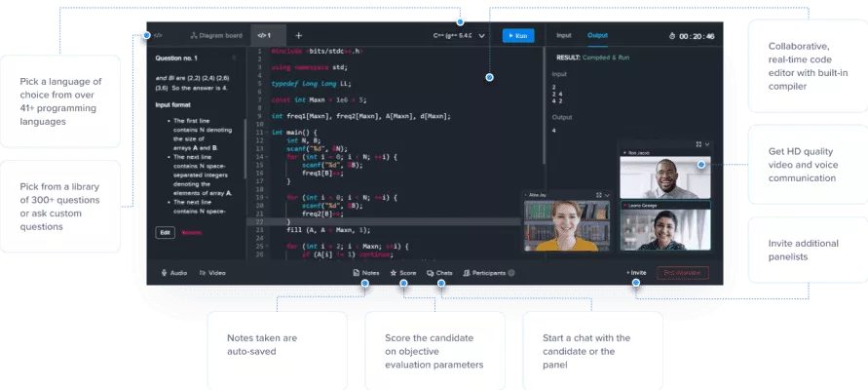
Task: Open the Chats panel
Action: pos(439,273)
